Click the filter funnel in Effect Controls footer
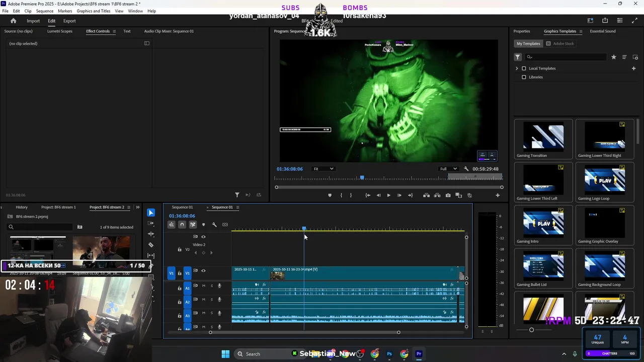This screenshot has width=644, height=362. click(x=237, y=195)
